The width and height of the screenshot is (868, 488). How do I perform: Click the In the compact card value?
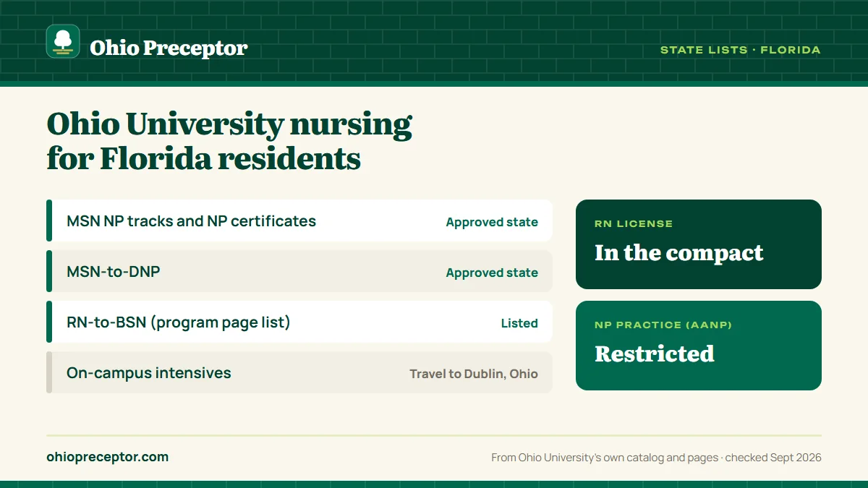(679, 252)
